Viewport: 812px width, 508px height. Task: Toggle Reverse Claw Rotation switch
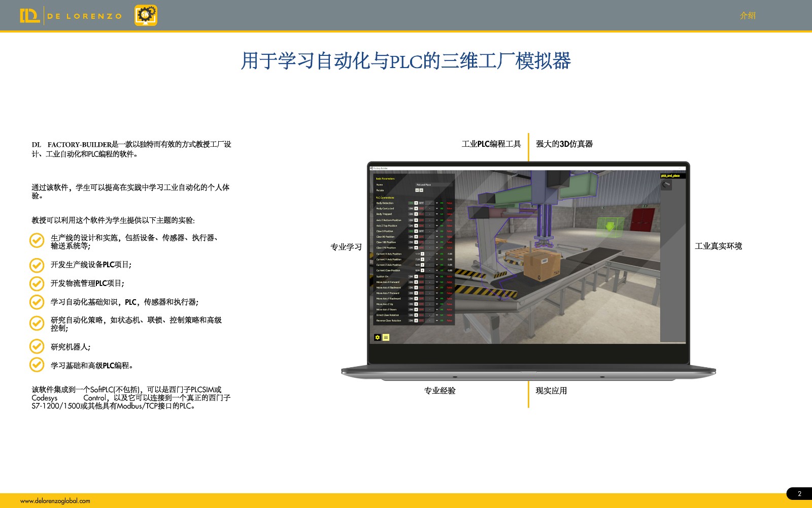point(416,321)
